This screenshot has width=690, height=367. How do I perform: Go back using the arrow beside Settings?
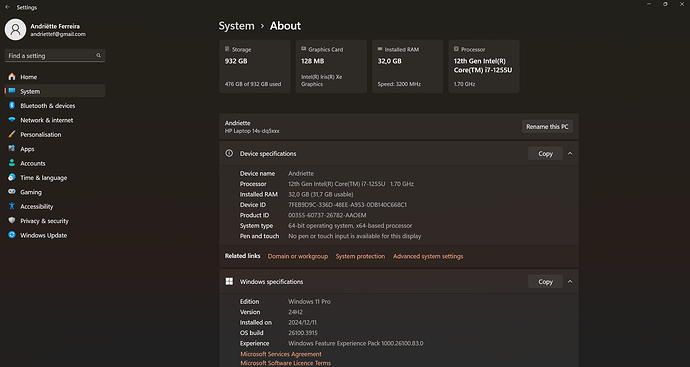[7, 7]
